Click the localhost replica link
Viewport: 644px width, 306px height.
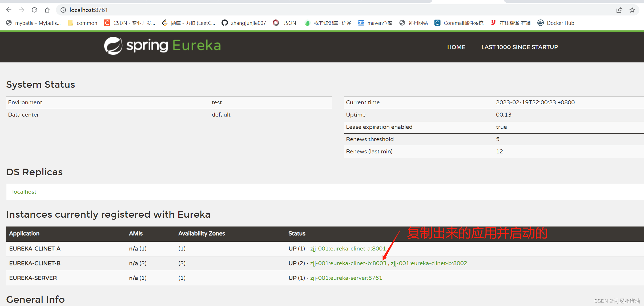click(24, 192)
